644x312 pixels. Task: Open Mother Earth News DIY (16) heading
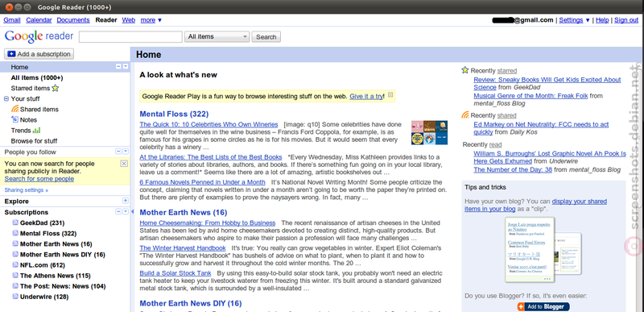tap(191, 303)
